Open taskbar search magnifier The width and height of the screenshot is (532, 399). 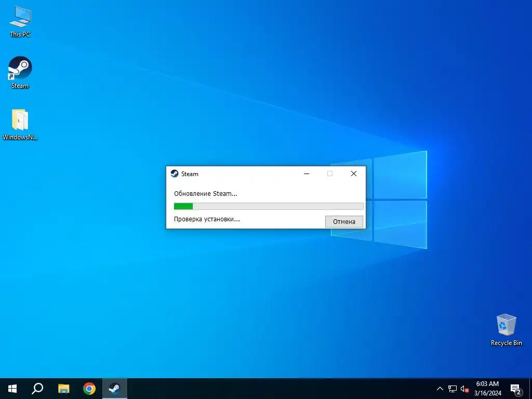click(37, 389)
